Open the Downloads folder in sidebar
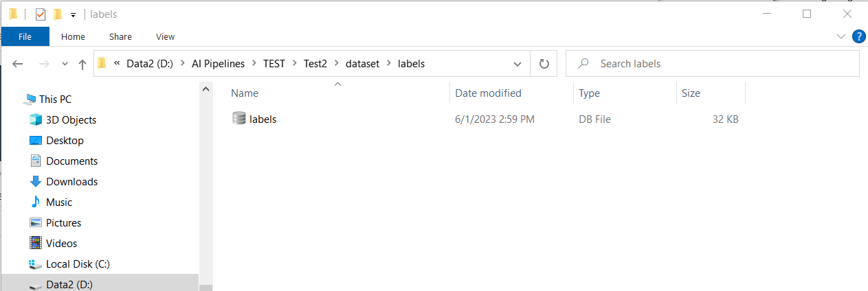Screen dimensions: 868x291 point(71,182)
